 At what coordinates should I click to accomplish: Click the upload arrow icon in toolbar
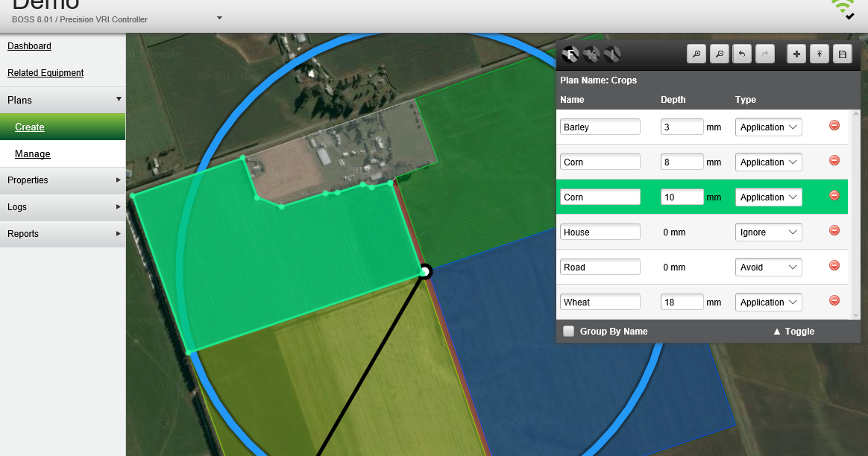point(820,54)
